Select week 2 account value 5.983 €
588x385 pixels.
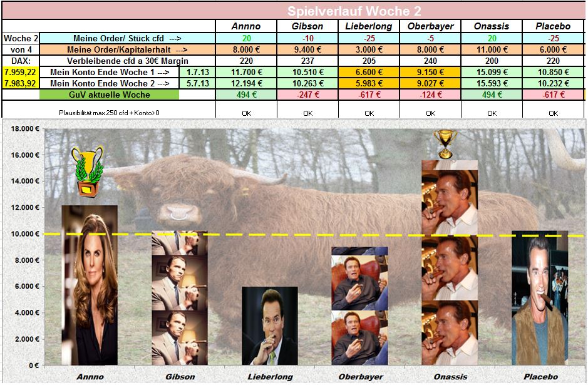click(369, 83)
